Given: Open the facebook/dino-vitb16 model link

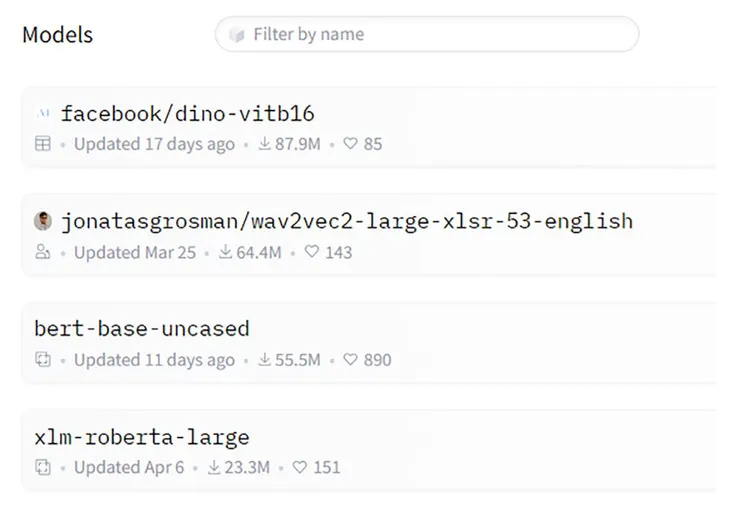Looking at the screenshot, I should coord(188,114).
